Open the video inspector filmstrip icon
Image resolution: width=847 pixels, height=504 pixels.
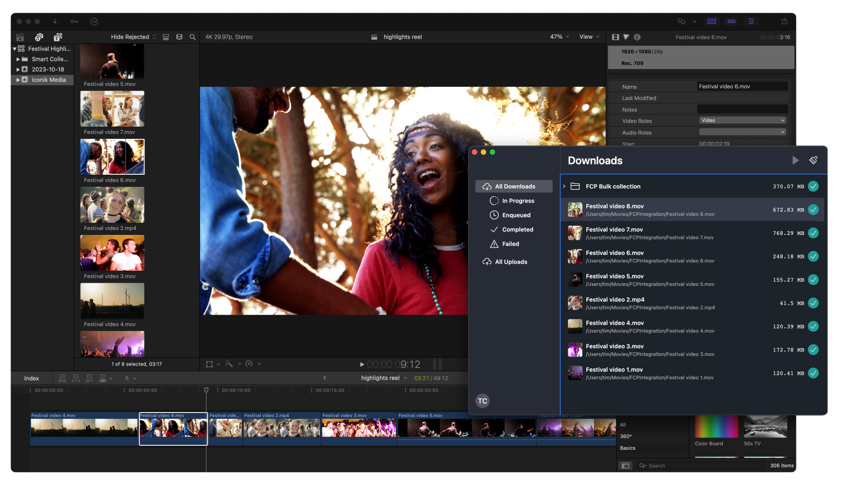[x=616, y=37]
